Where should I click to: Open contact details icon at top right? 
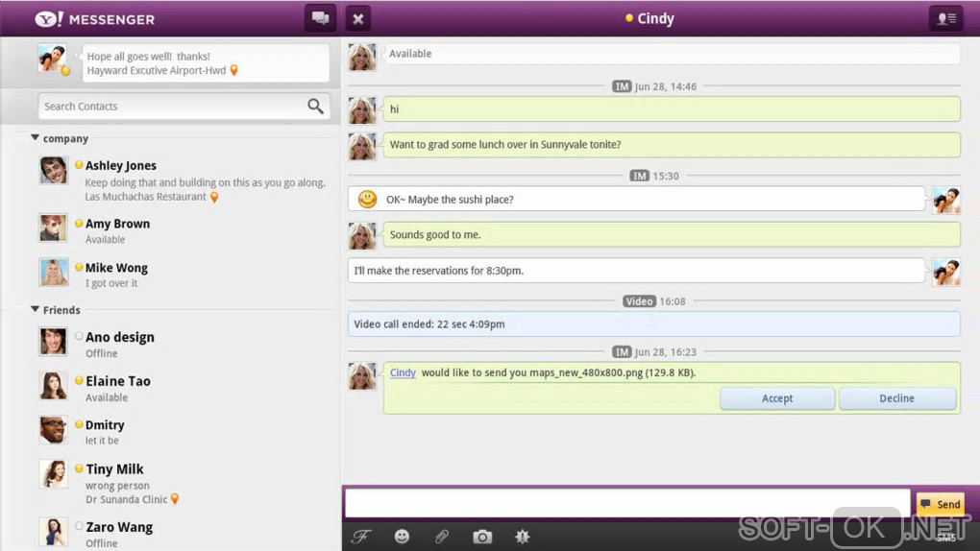(946, 19)
